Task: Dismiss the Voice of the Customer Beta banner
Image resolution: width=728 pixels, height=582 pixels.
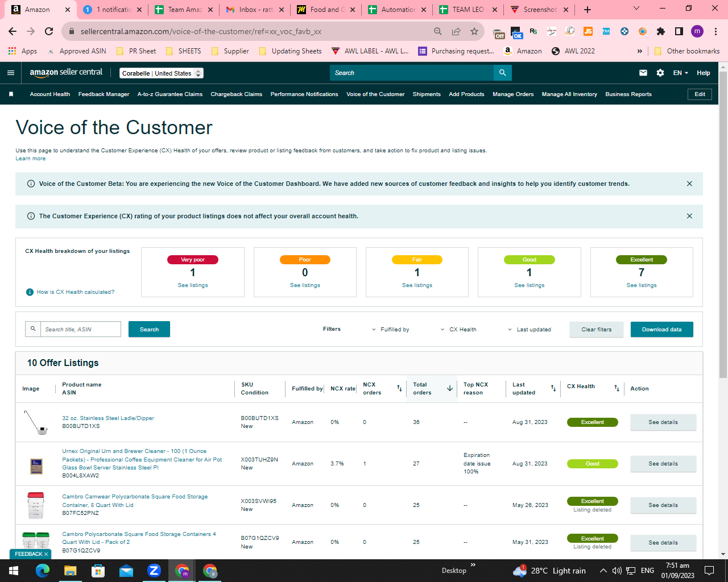Action: click(689, 184)
